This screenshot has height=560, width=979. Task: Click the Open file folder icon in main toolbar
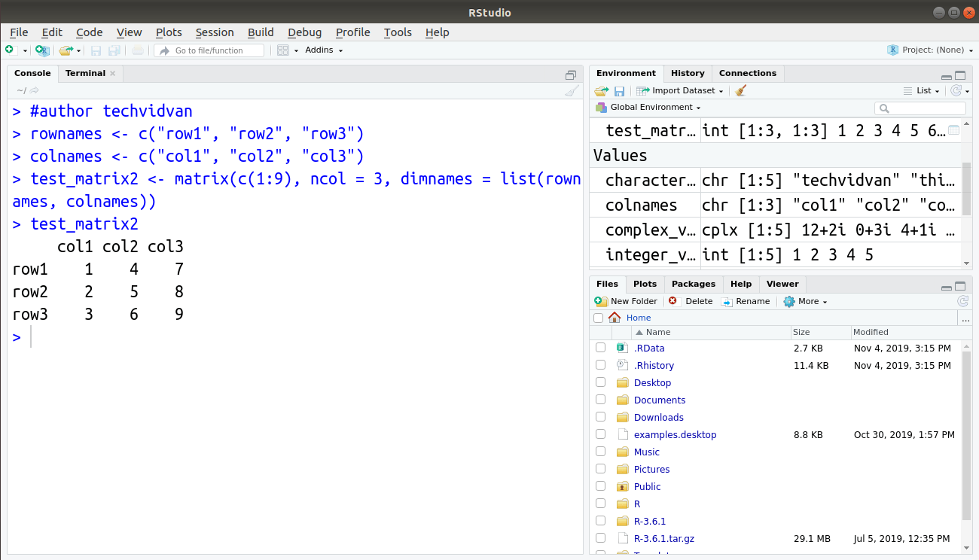point(66,50)
